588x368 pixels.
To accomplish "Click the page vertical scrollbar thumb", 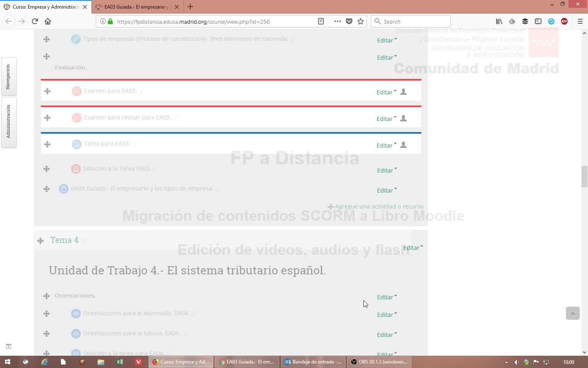I will coord(584,176).
